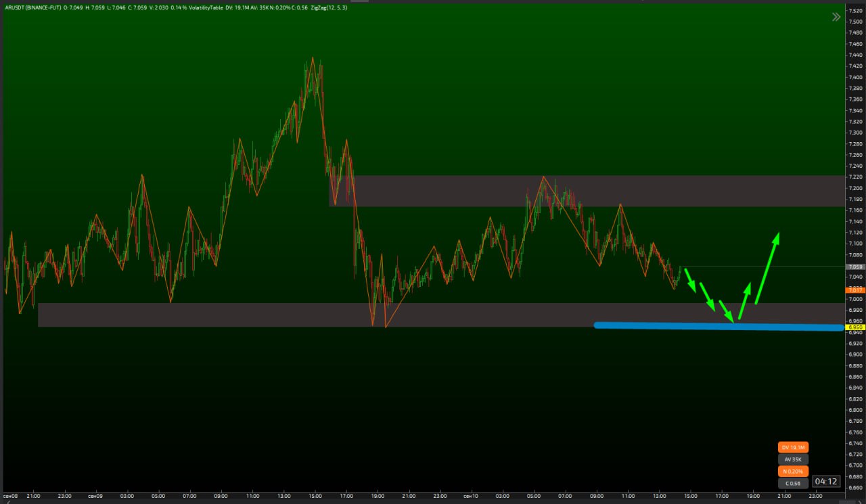This screenshot has height=504, width=866.
Task: Click the C 0.56 gray badge
Action: point(793,483)
